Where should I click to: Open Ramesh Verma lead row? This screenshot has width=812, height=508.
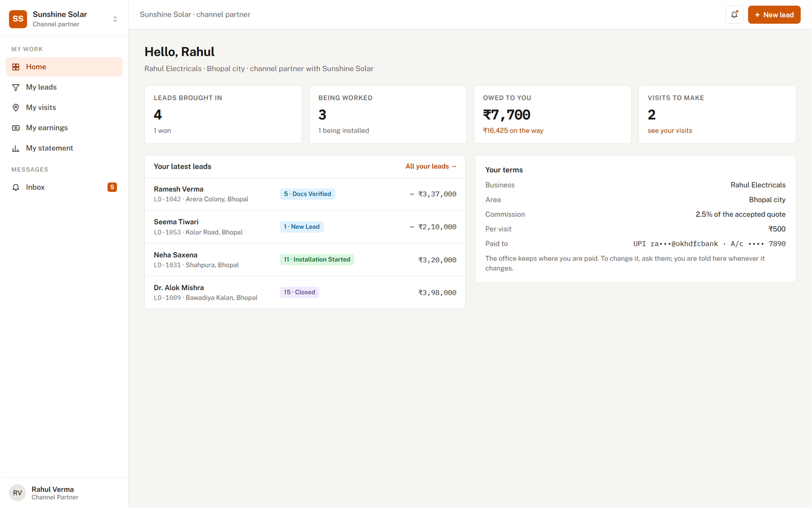click(x=305, y=194)
